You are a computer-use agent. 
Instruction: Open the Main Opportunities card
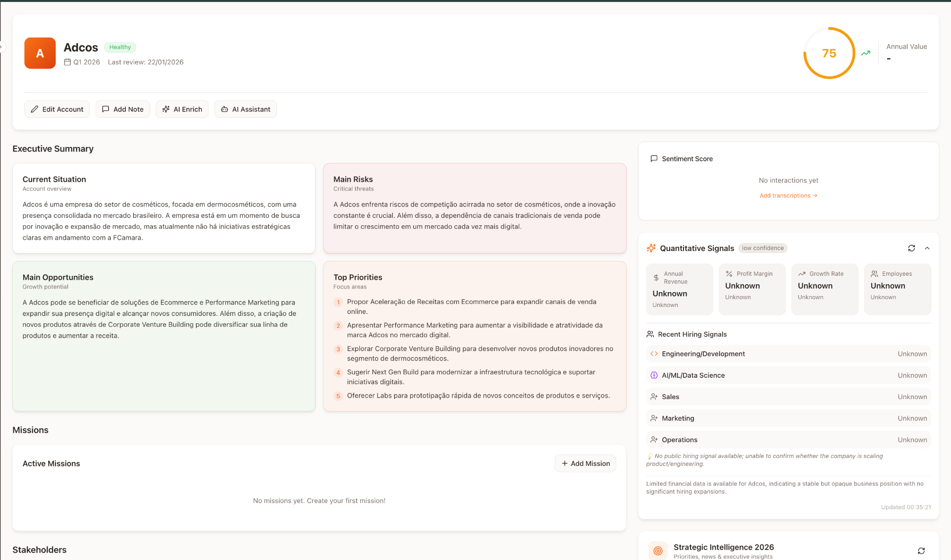pyautogui.click(x=164, y=336)
